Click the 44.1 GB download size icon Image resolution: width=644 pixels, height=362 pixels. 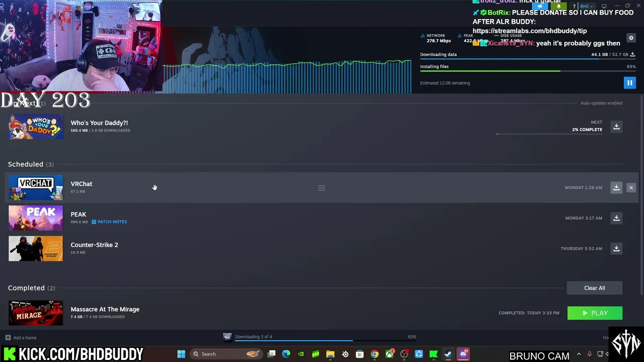(632, 54)
